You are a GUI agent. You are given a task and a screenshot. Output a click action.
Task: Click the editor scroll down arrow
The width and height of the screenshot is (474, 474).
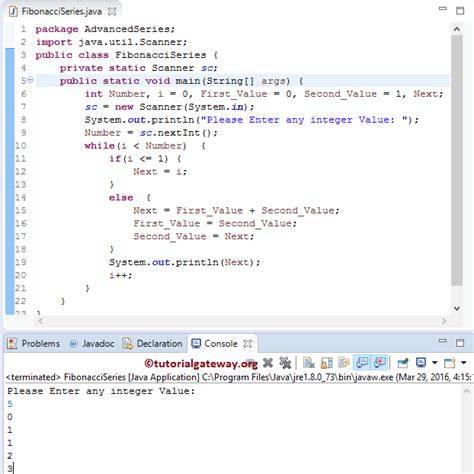click(457, 308)
